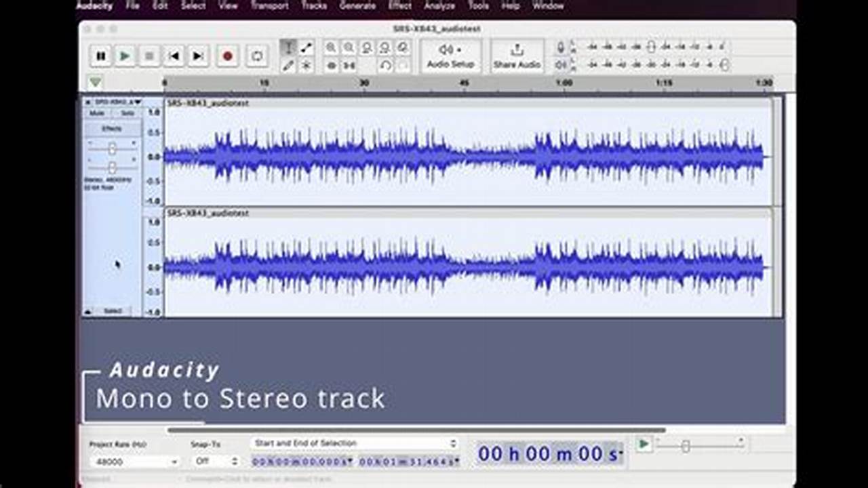Click the Share Audio button
868x488 pixels.
(517, 56)
